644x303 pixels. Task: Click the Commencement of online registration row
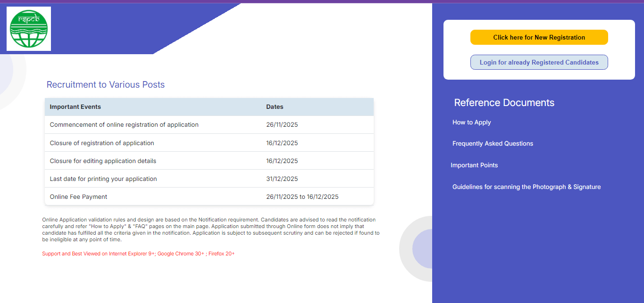(x=124, y=124)
